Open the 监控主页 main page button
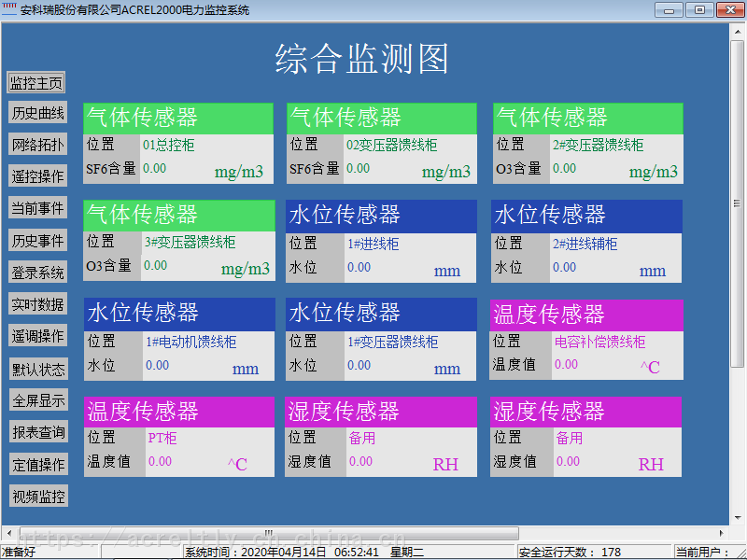 coord(36,83)
